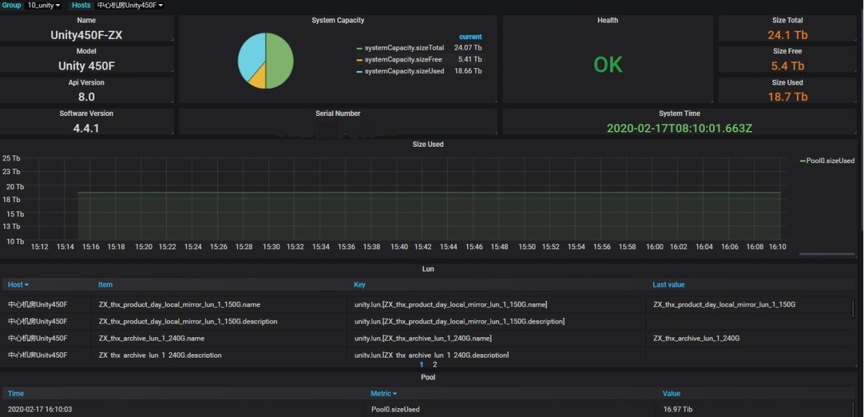The width and height of the screenshot is (868, 417).
Task: Click item ZX_thx_archive_lun_1_240G.name in Lun table
Action: 152,339
